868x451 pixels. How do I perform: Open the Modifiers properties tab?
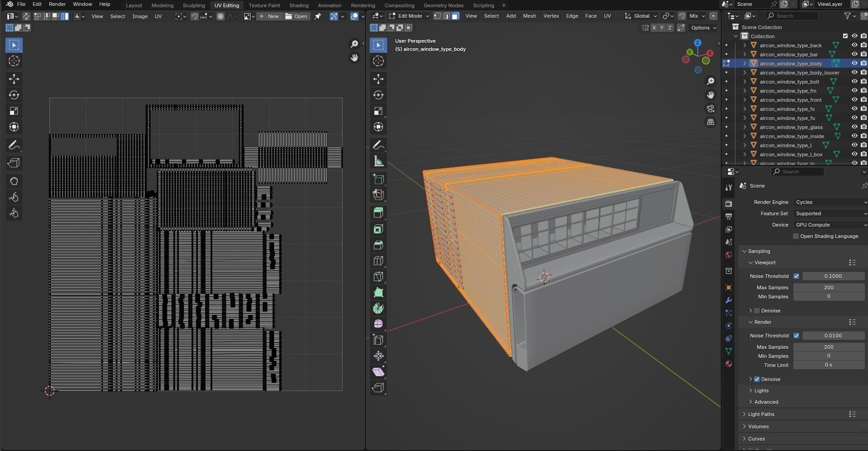tap(729, 300)
